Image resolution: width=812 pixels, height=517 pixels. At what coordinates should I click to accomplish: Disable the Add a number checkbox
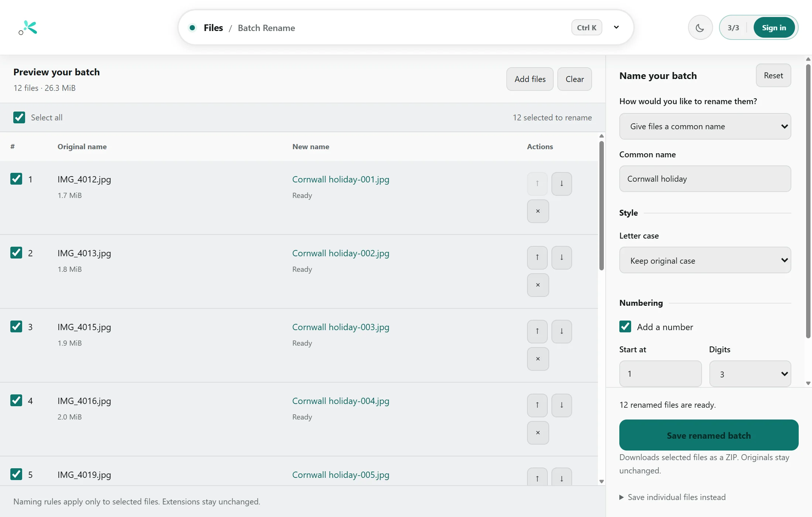625,326
